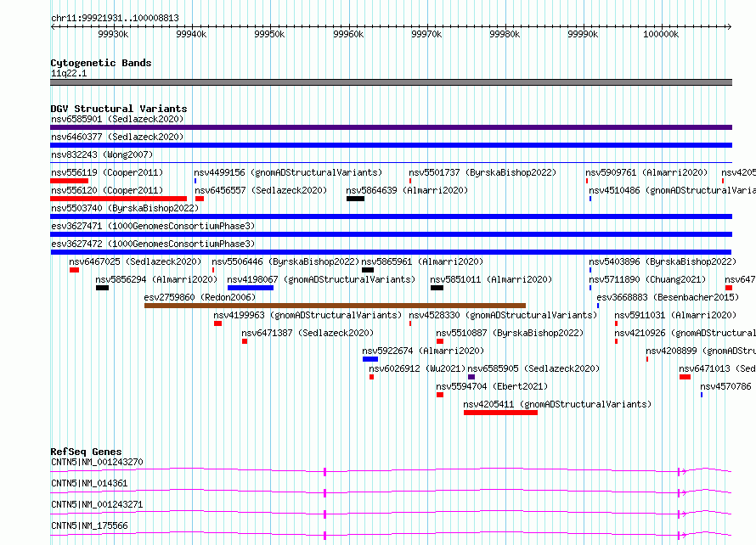The image size is (756, 545).
Task: Open the CNTN5|NM_001243271 transcript label
Action: pyautogui.click(x=97, y=504)
